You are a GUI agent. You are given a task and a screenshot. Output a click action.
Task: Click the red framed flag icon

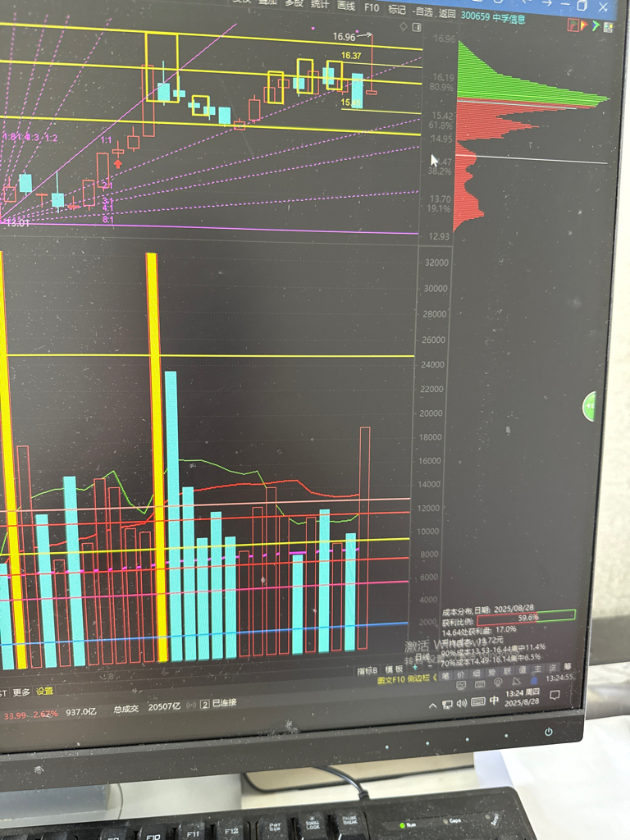pos(573,24)
